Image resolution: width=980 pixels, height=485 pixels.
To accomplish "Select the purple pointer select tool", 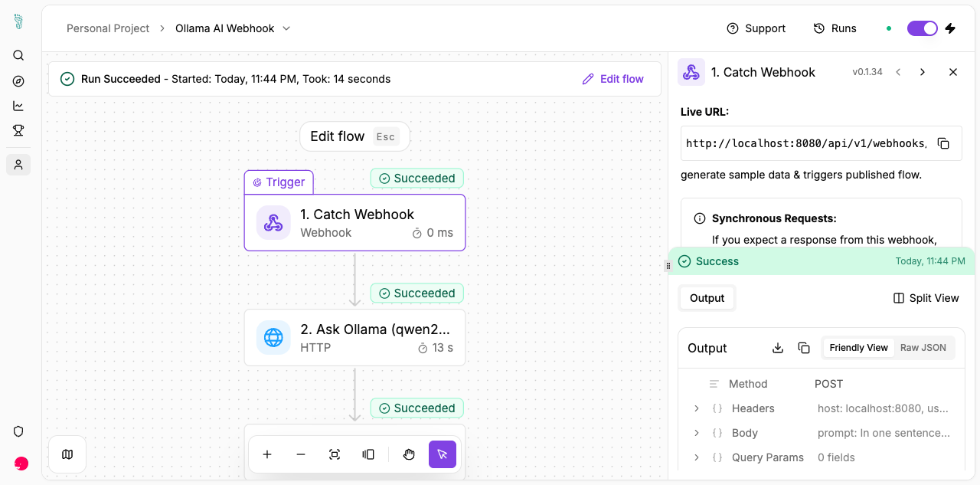I will click(x=443, y=454).
